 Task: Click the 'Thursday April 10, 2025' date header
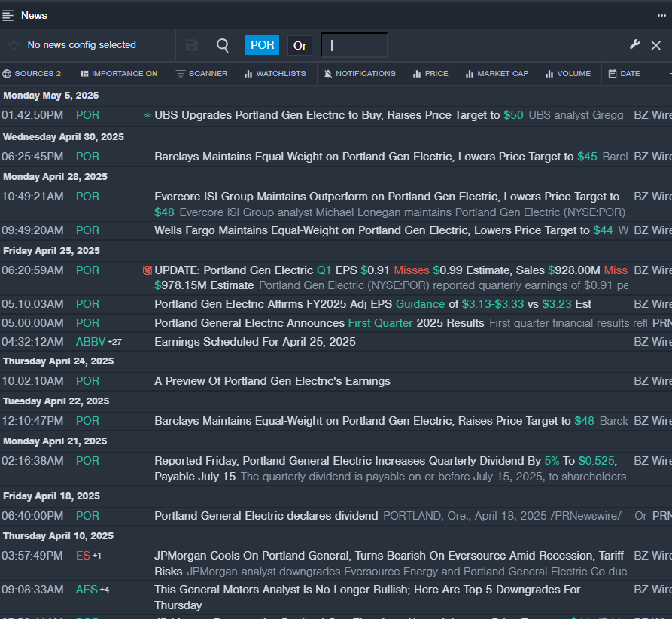pos(58,535)
